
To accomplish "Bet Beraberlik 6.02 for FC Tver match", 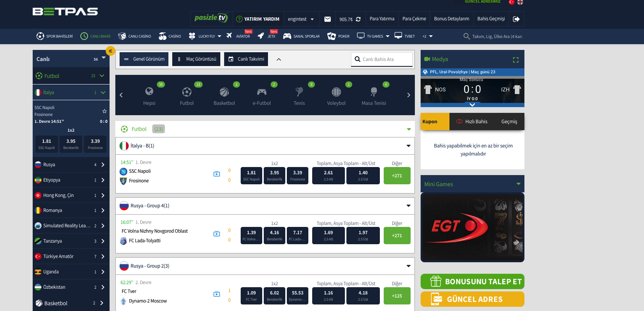I will click(x=275, y=296).
